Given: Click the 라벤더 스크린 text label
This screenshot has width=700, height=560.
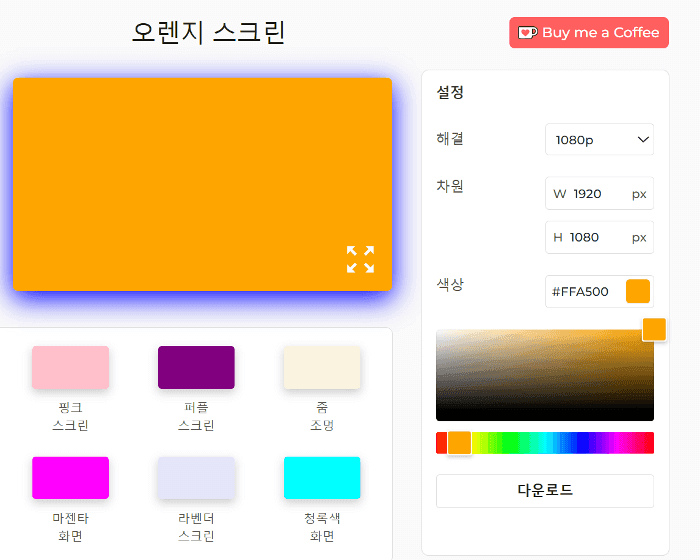Looking at the screenshot, I should click(x=196, y=527).
